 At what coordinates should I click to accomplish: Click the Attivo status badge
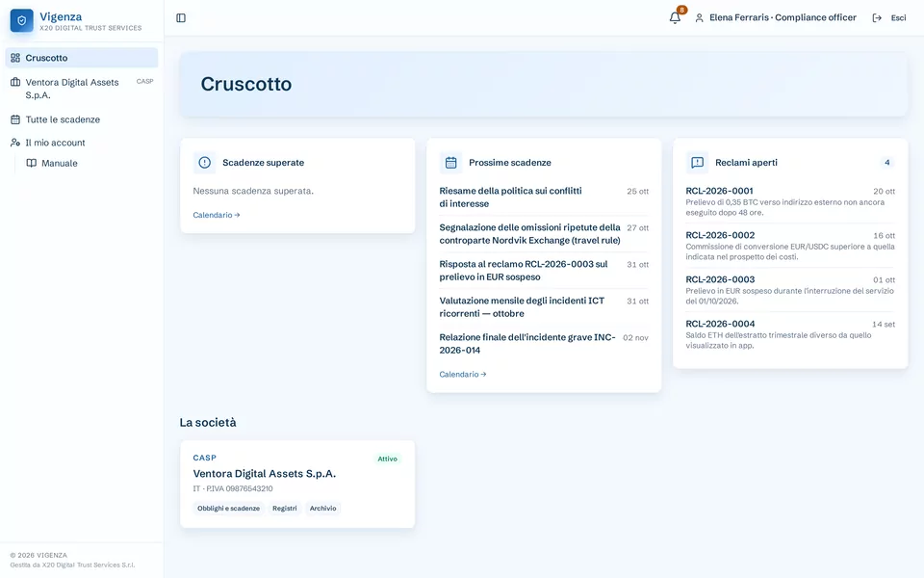click(x=388, y=459)
